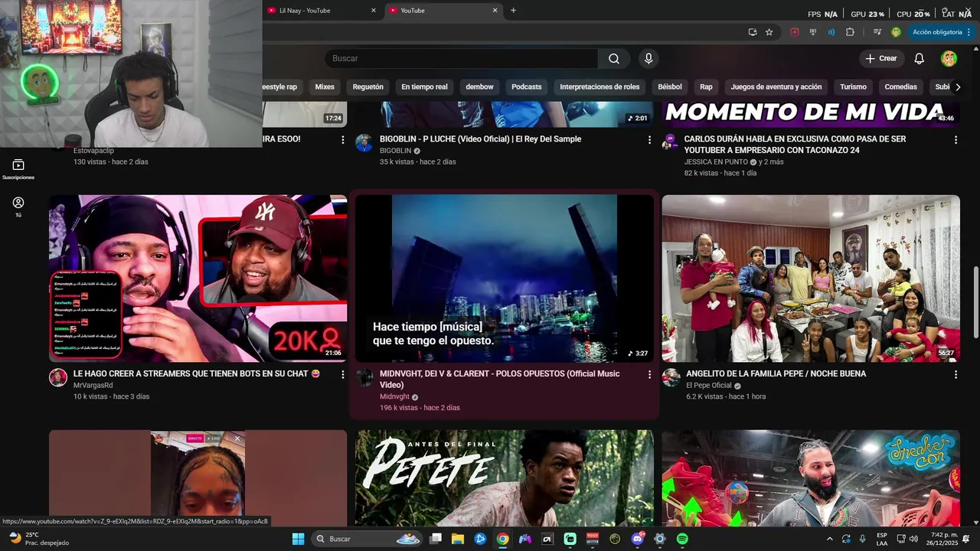Screen dimensions: 980x551
Task: Open more options for ANGELITO DE LA FAMILIA video
Action: [955, 375]
